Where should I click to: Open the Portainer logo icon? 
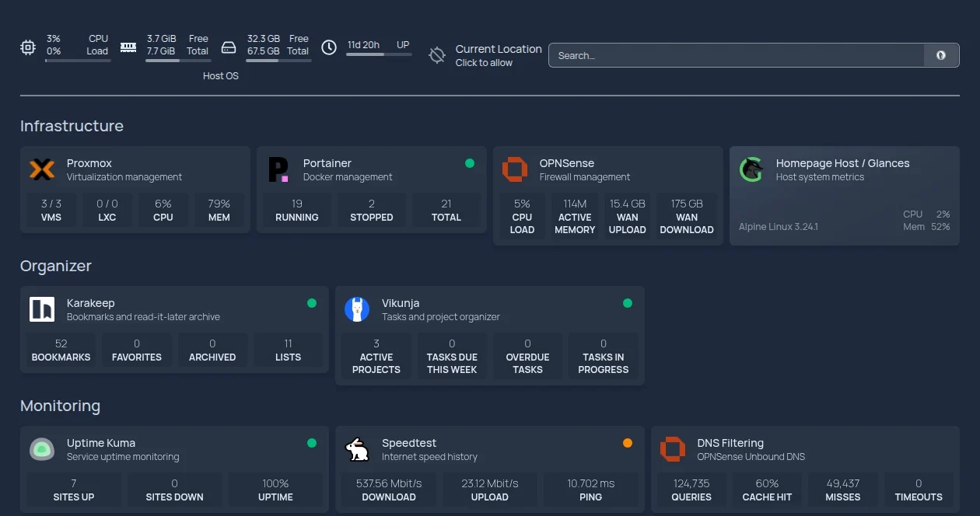(x=278, y=169)
